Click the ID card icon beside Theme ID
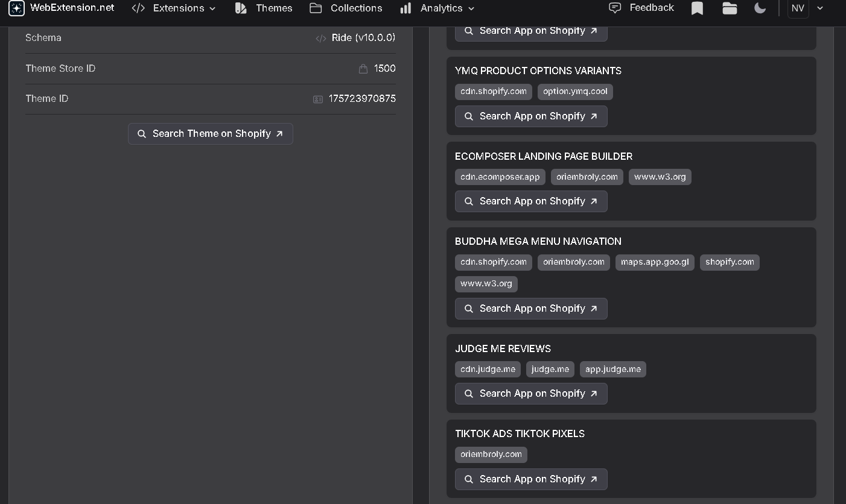The height and width of the screenshot is (504, 846). 318,99
